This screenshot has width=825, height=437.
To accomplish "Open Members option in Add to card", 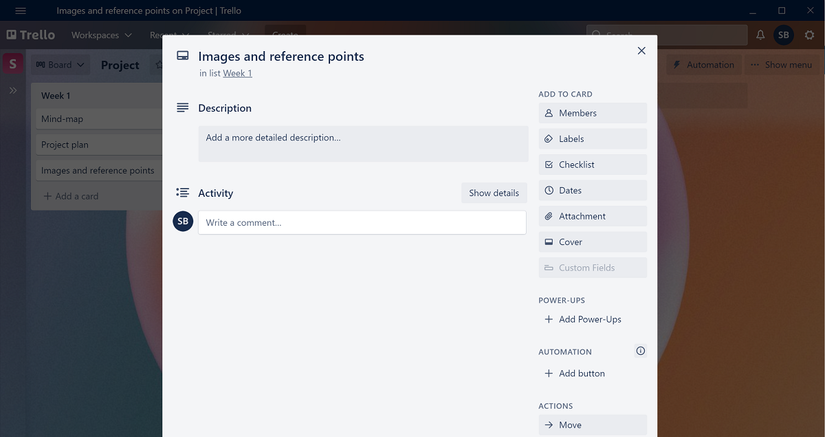I will click(x=592, y=113).
